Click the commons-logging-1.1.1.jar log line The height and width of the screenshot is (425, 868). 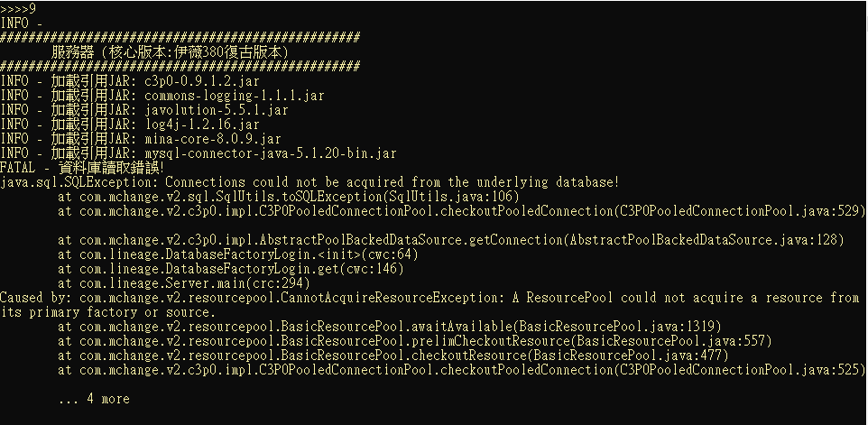point(162,96)
